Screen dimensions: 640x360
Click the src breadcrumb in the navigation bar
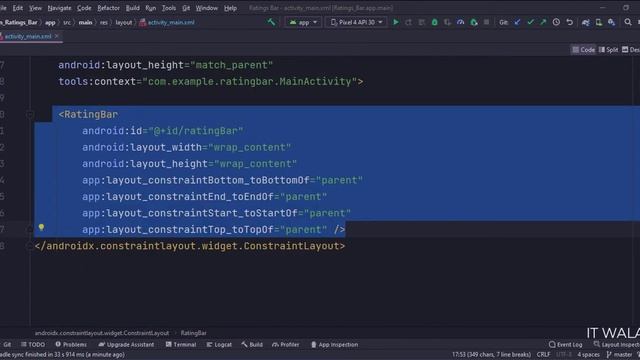[67, 22]
